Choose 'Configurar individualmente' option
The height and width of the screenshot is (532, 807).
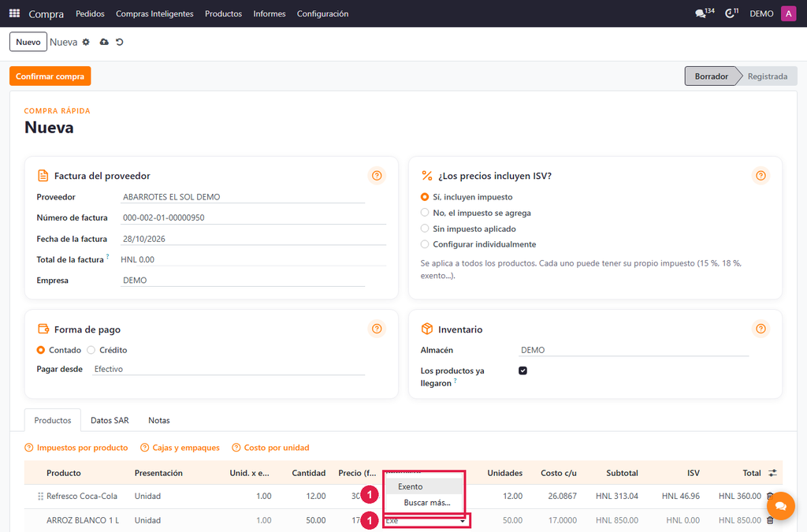(425, 244)
